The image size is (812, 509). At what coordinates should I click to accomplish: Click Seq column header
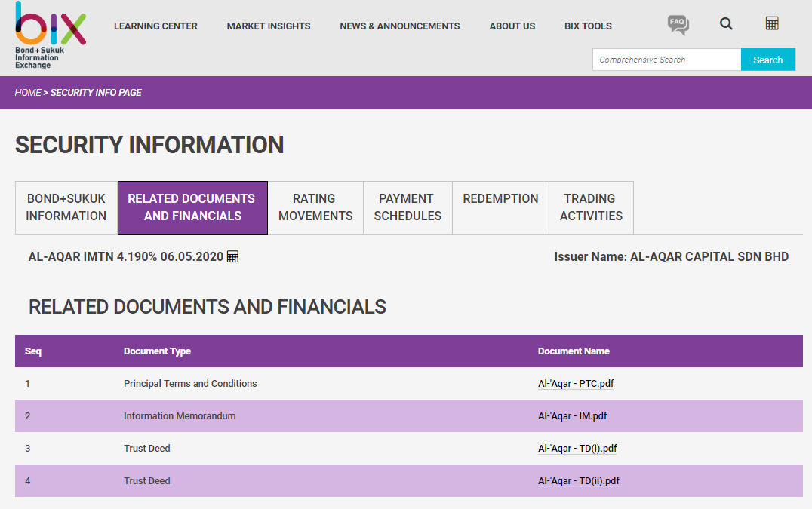[x=33, y=351]
